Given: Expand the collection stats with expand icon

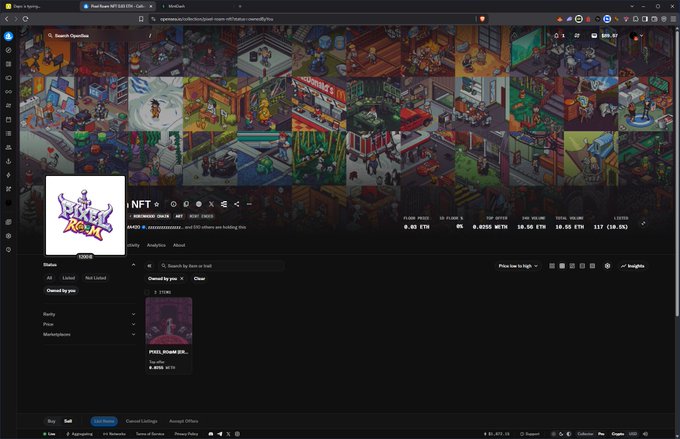Looking at the screenshot, I should click(x=643, y=224).
